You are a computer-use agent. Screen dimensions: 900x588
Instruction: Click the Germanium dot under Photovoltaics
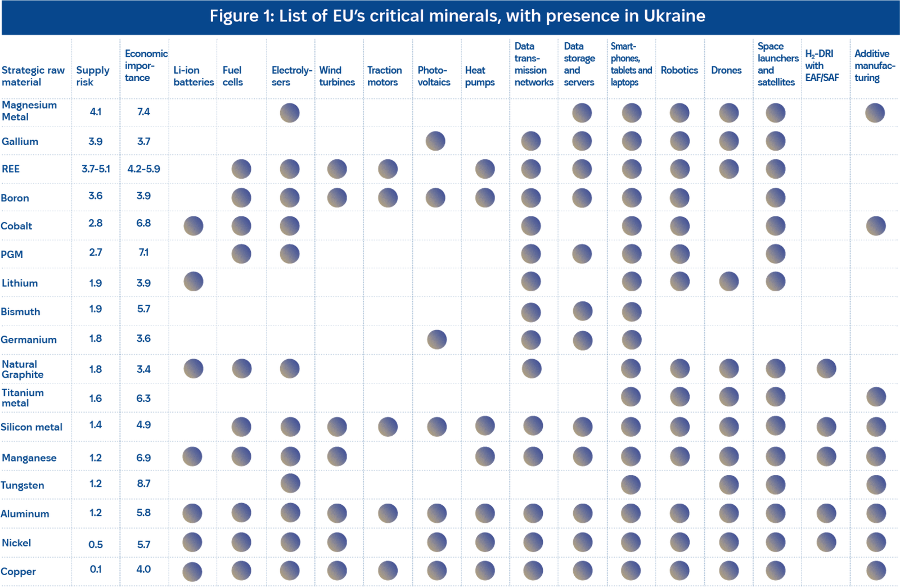[437, 340]
